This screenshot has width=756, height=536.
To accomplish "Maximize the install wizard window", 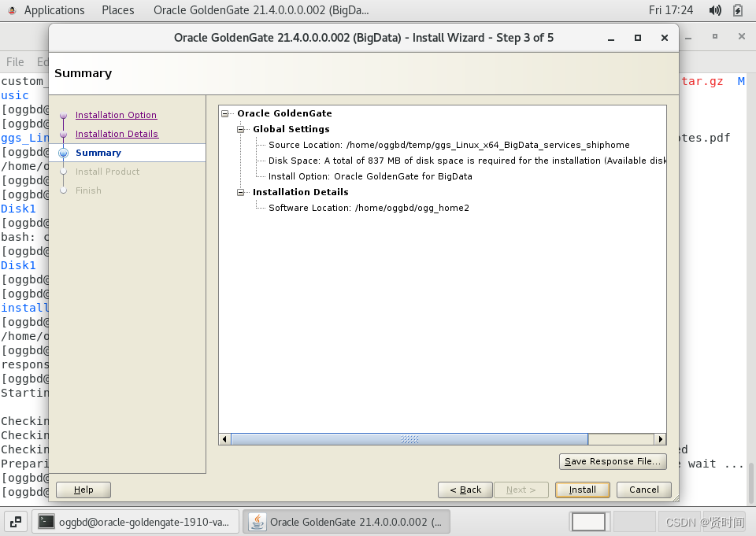I will (637, 38).
